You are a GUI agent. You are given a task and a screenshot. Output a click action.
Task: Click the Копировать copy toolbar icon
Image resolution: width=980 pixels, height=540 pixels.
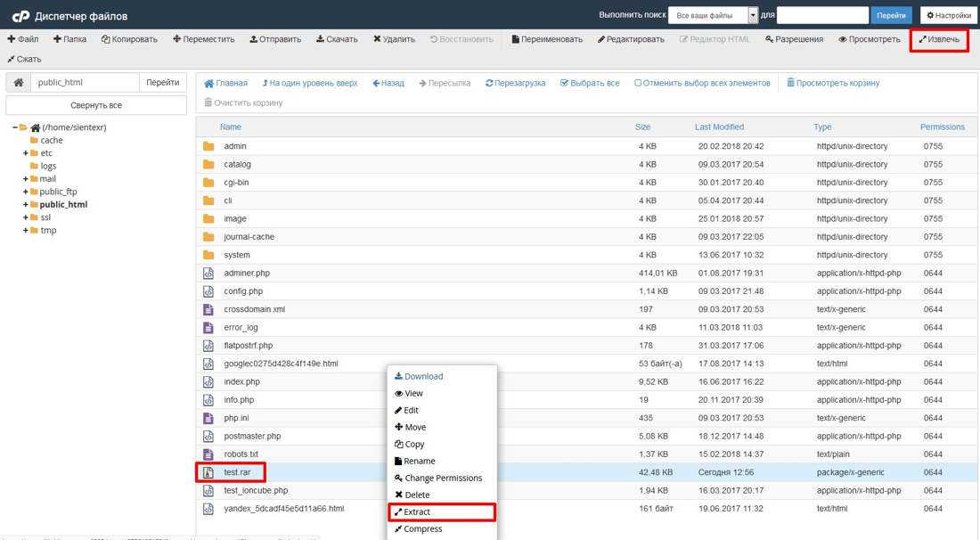point(106,39)
